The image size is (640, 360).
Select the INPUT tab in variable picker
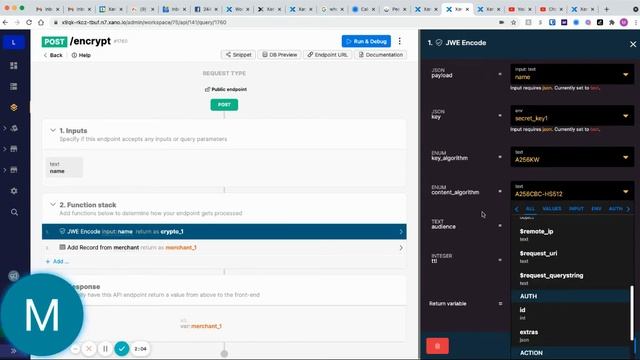576,209
